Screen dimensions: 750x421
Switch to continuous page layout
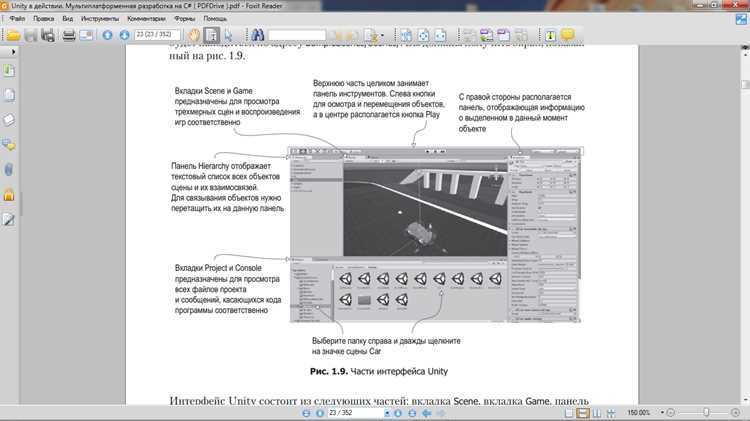pyautogui.click(x=583, y=413)
